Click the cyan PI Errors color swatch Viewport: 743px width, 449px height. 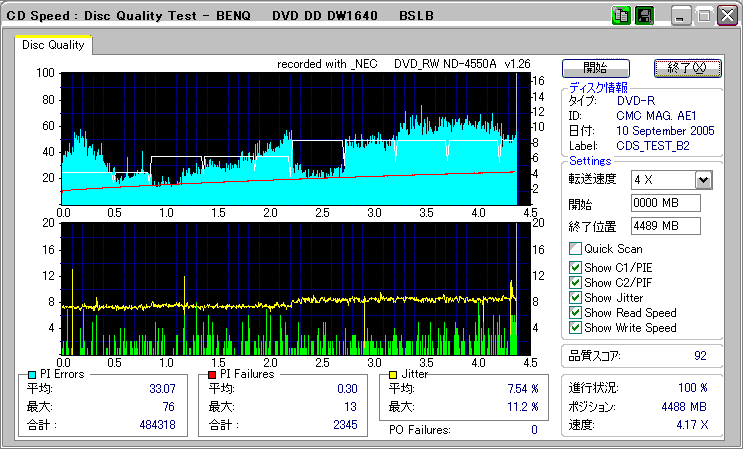coord(32,375)
